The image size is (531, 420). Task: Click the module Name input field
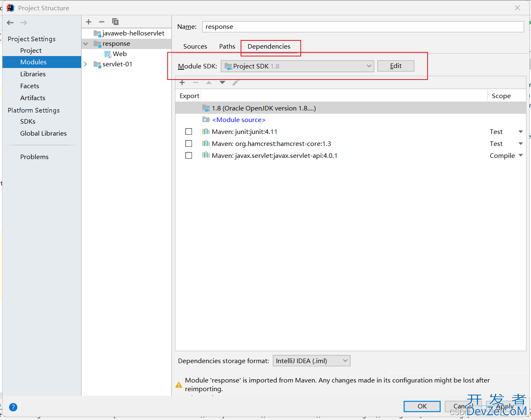(x=363, y=27)
